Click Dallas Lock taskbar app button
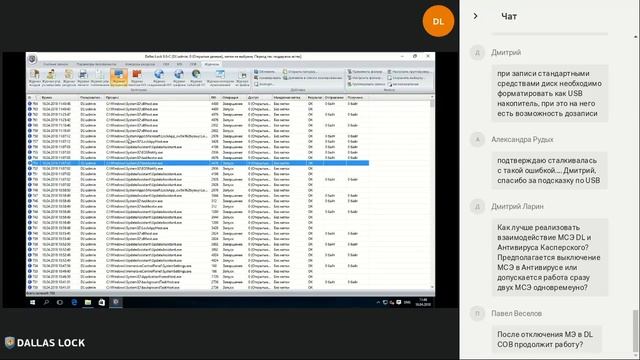Image resolution: width=640 pixels, height=360 pixels. 116,302
